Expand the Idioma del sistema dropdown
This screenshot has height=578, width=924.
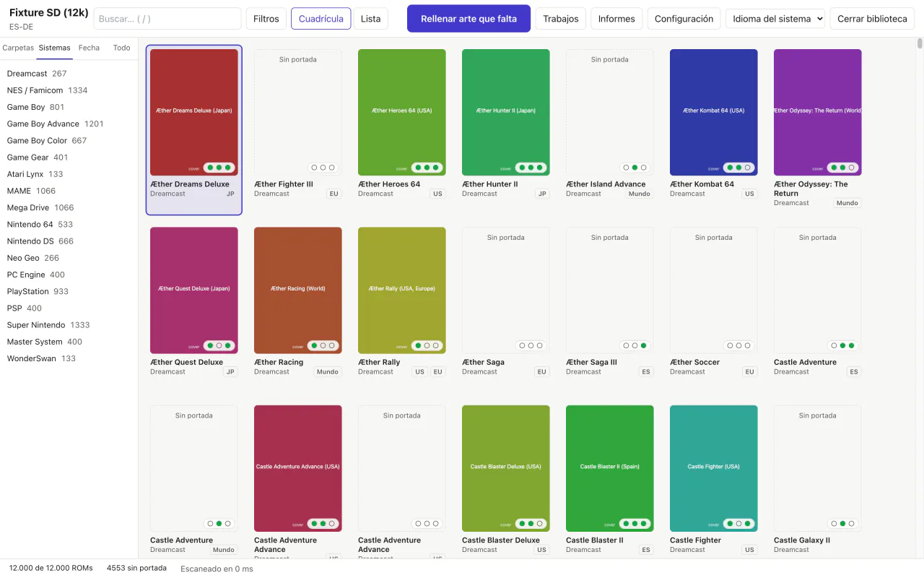pos(775,19)
